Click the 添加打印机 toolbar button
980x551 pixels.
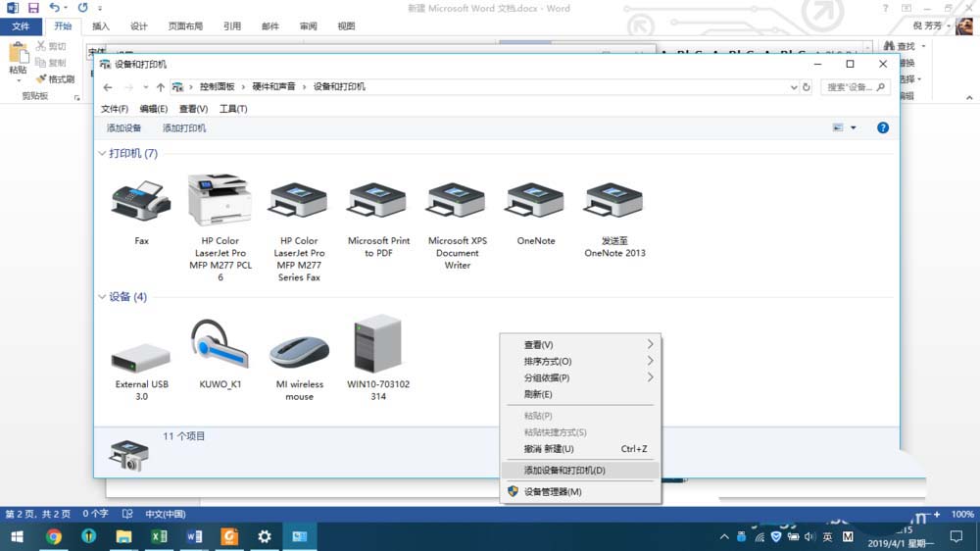point(184,128)
